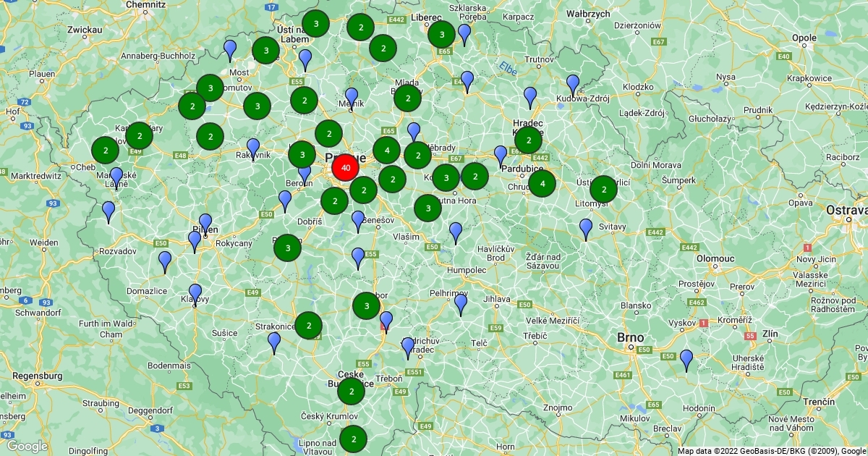Viewport: 868px width, 456px height.
Task: Expand the cluster 2 at České Budějovice
Action: (x=351, y=392)
